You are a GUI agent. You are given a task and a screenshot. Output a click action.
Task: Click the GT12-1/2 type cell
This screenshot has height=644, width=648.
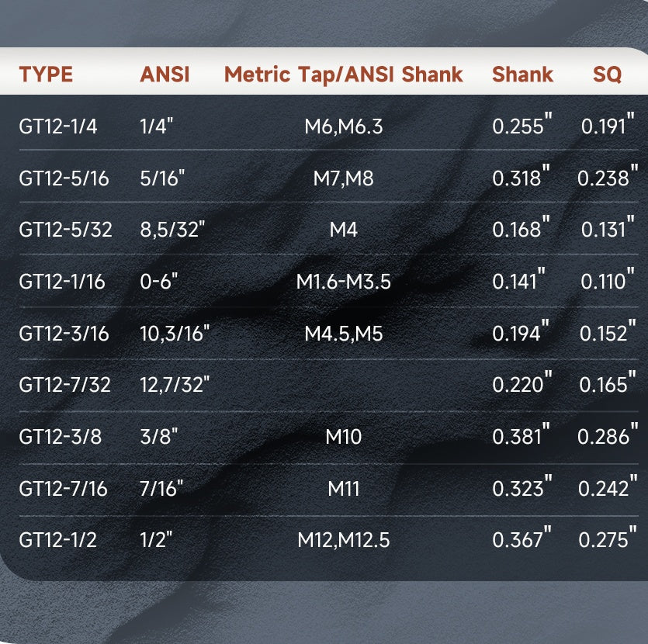click(x=58, y=540)
